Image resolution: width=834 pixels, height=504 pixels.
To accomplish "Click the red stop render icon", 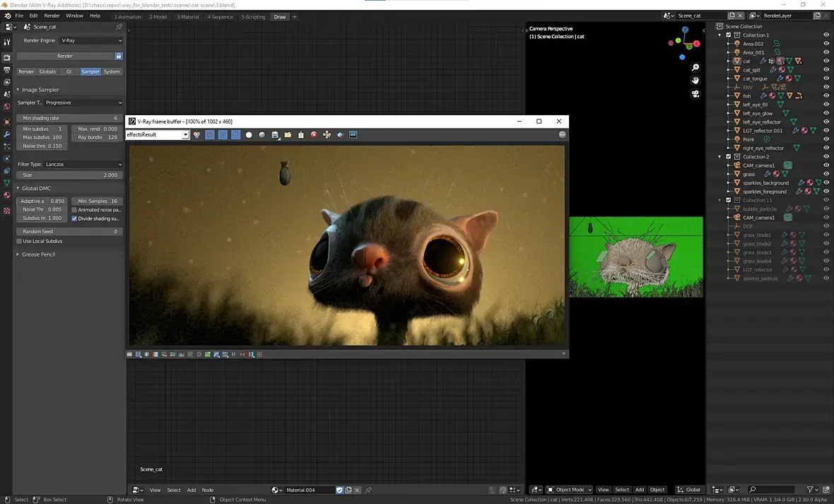I will tap(314, 134).
